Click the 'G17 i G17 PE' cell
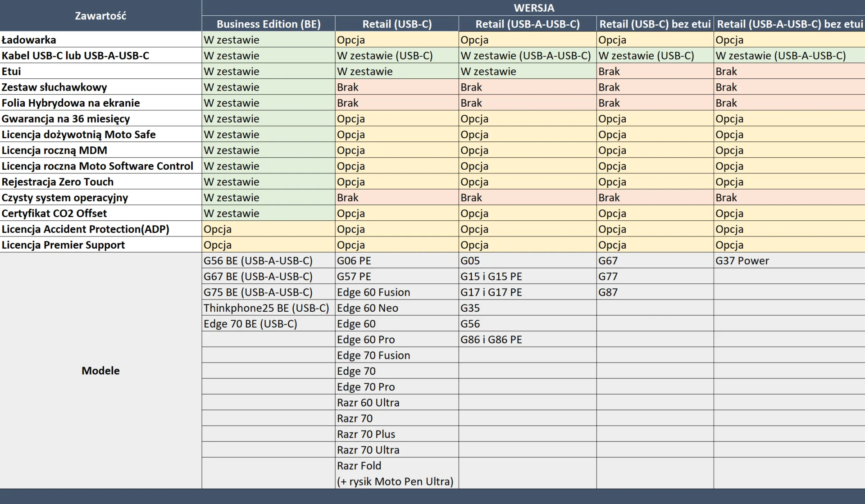865x504 pixels. click(528, 292)
